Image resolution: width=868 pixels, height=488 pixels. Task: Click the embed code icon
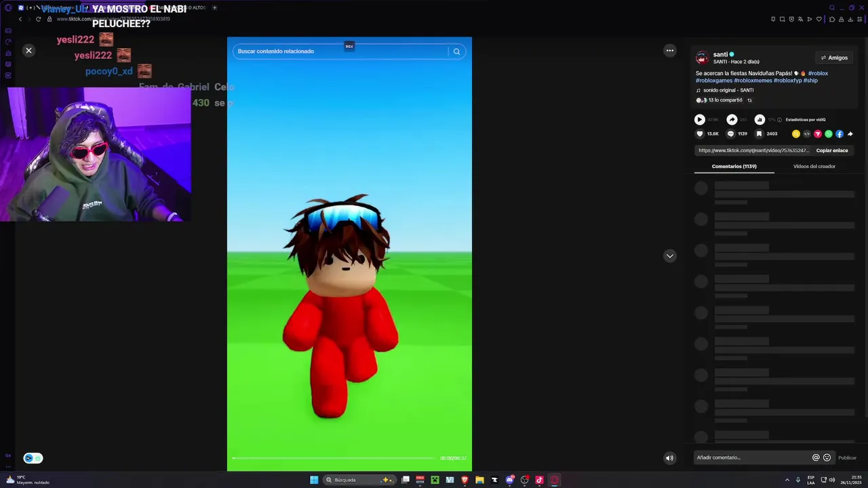[x=807, y=134]
